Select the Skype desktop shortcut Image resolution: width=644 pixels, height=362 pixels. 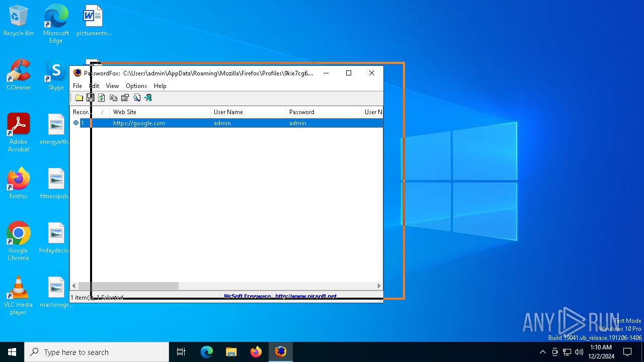point(56,75)
